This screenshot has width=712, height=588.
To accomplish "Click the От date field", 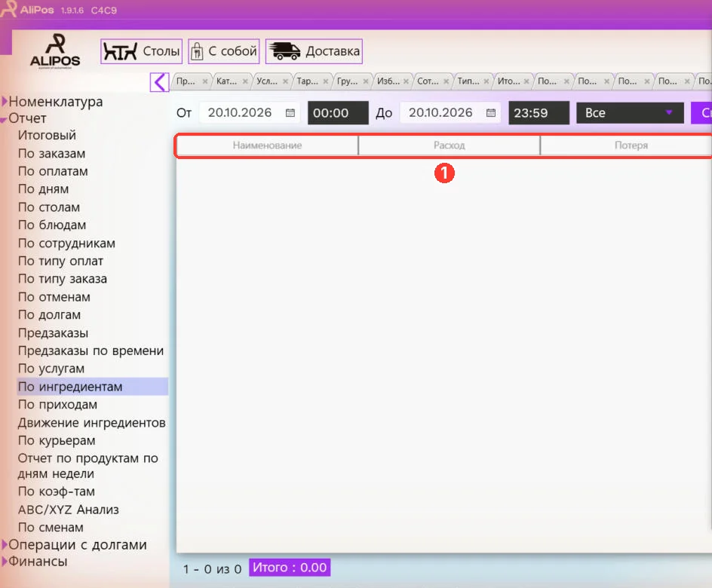I will click(250, 112).
